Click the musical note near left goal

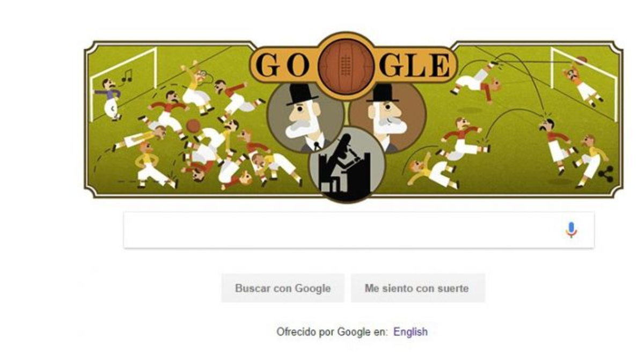(127, 76)
